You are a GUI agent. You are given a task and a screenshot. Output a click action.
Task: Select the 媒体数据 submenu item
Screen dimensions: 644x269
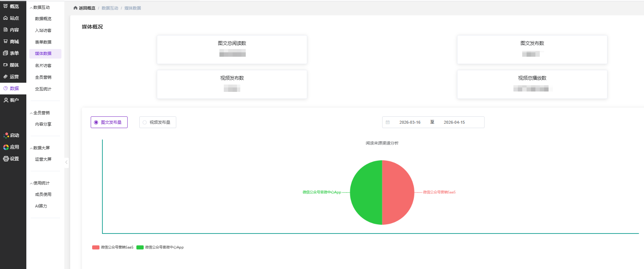point(45,53)
